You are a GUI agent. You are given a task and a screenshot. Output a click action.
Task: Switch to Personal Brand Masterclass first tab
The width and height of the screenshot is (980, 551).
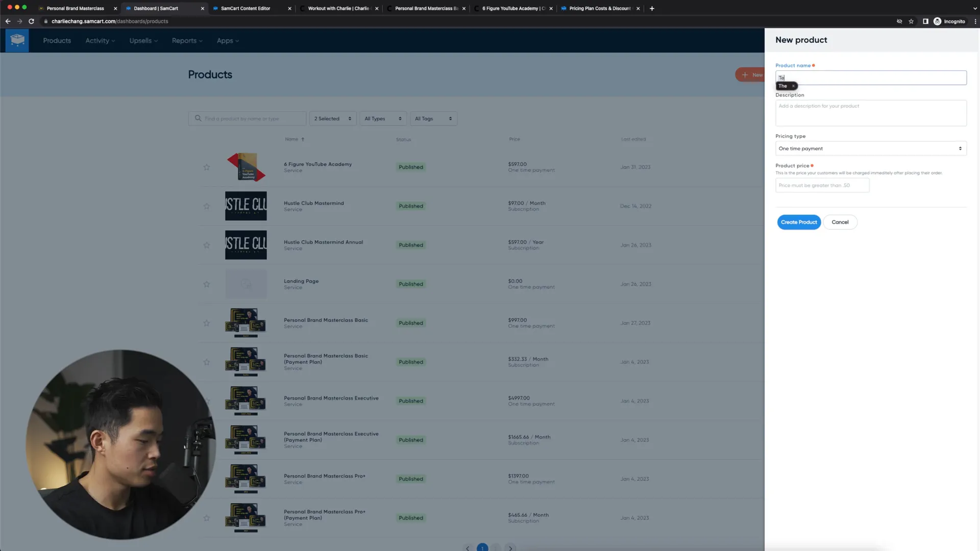pyautogui.click(x=76, y=9)
